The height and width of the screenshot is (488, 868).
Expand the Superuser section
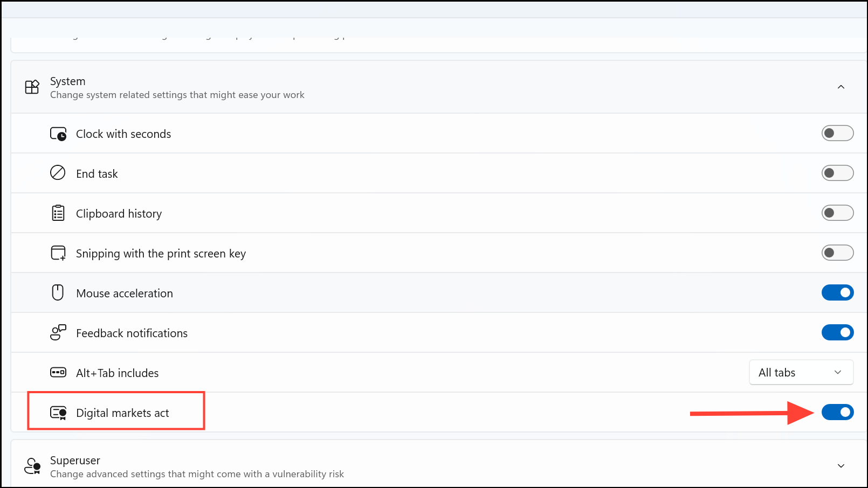[841, 465]
